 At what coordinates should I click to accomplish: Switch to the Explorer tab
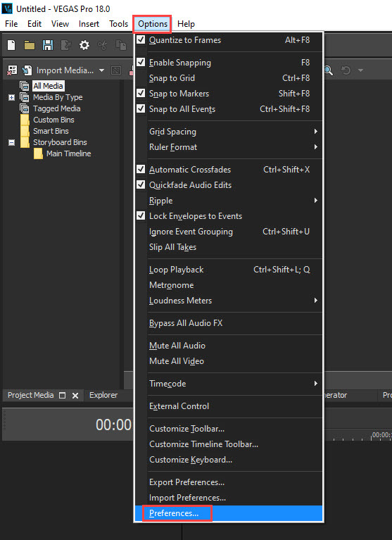point(103,395)
